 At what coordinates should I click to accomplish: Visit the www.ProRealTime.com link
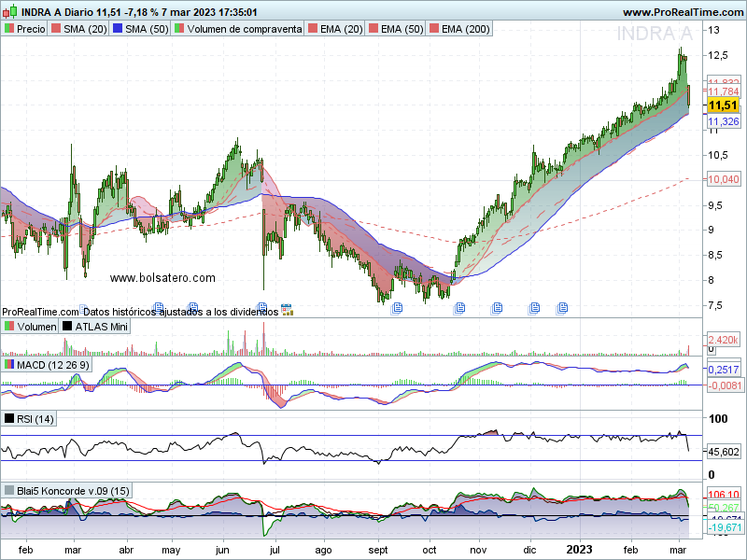coord(684,12)
